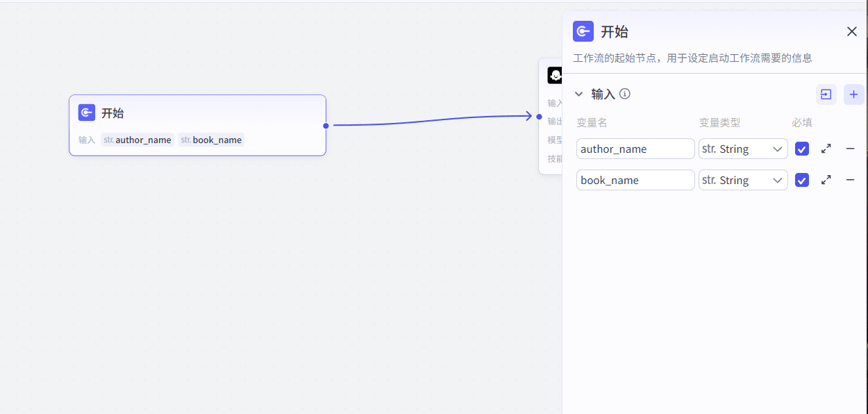Image resolution: width=868 pixels, height=414 pixels.
Task: Click the info icon next to 输入
Action: (625, 94)
